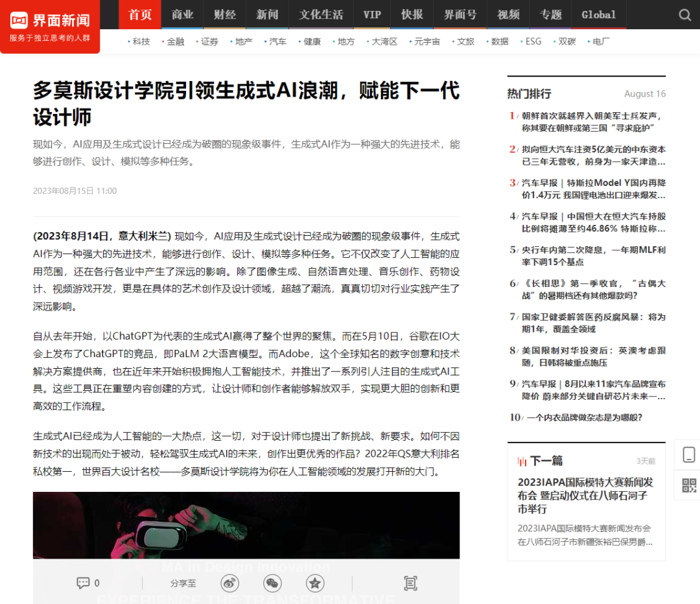
Task: Open the 专题 tab
Action: pos(550,15)
